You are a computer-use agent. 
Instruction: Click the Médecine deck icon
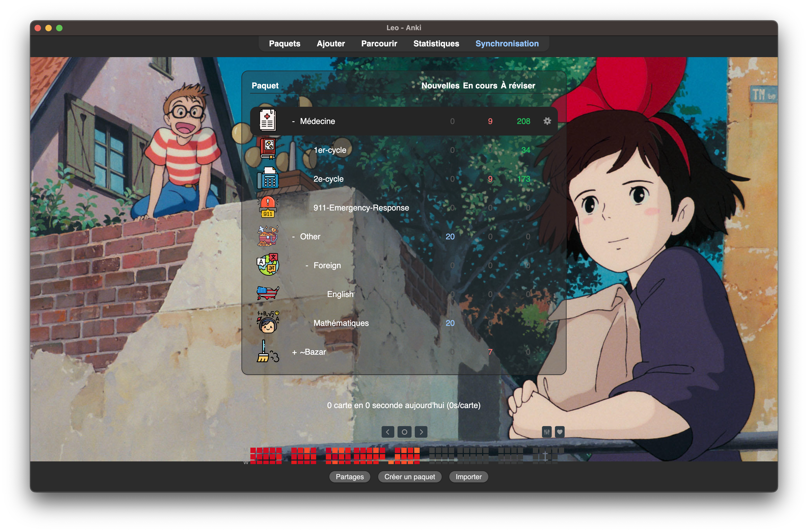(x=267, y=120)
